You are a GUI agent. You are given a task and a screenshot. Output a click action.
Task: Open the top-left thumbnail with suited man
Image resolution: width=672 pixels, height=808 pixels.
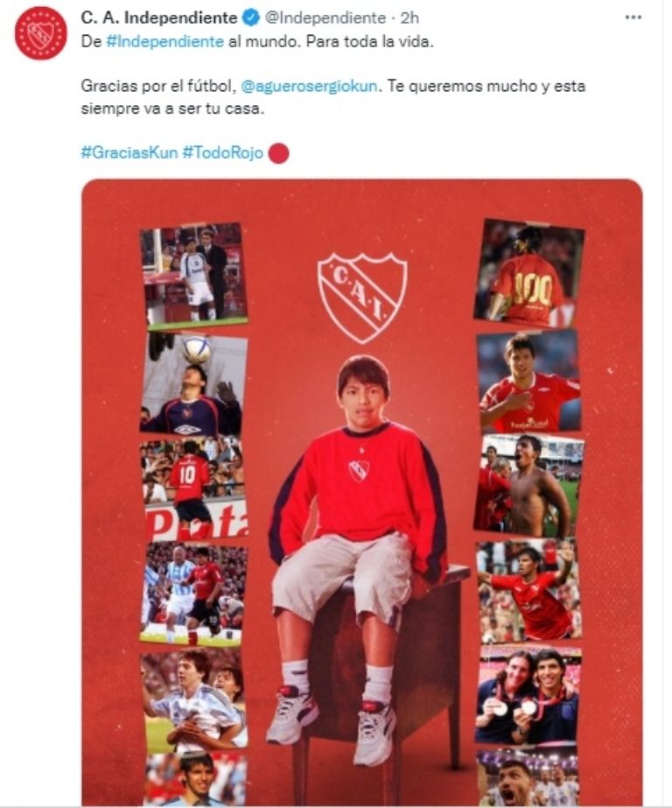pos(194,275)
